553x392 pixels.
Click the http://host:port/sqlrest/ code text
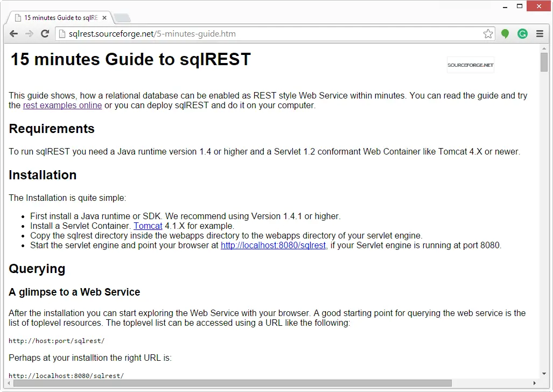[57, 341]
